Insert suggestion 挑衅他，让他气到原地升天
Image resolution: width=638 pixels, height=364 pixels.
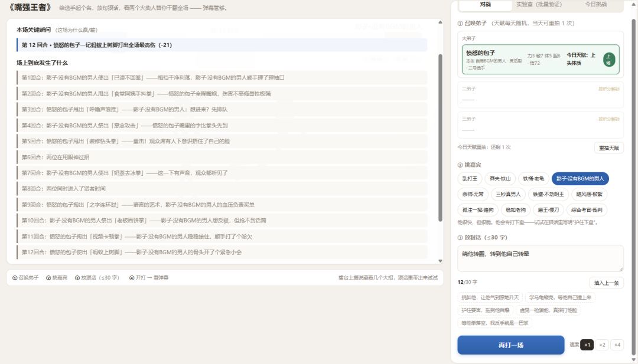click(490, 297)
